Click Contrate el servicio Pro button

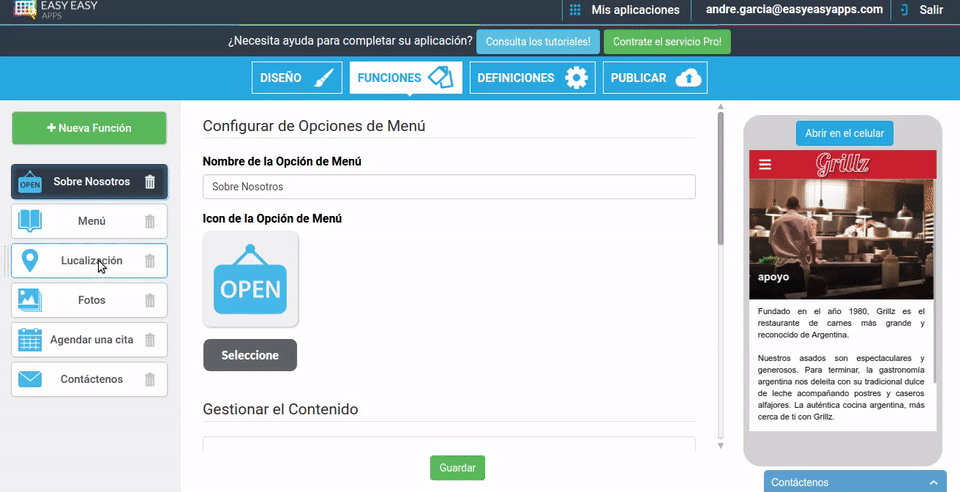pos(667,42)
